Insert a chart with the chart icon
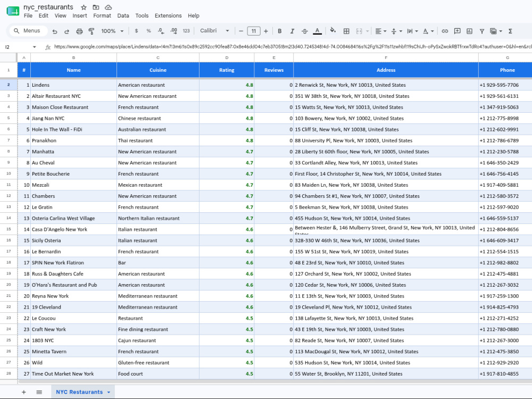 [x=470, y=31]
